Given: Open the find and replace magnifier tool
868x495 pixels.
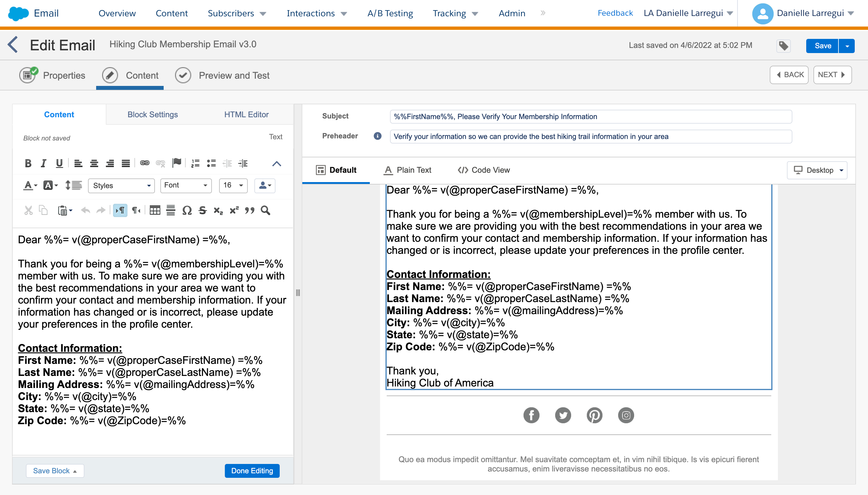Looking at the screenshot, I should (x=266, y=210).
